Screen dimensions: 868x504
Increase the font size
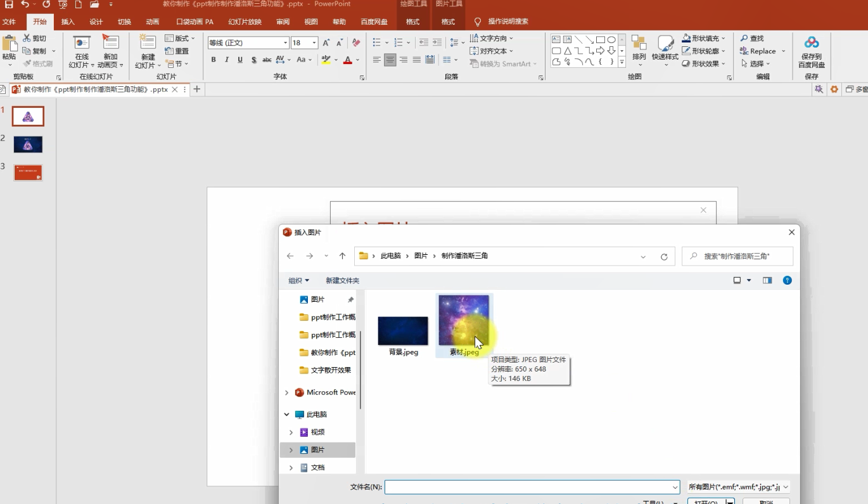(326, 43)
